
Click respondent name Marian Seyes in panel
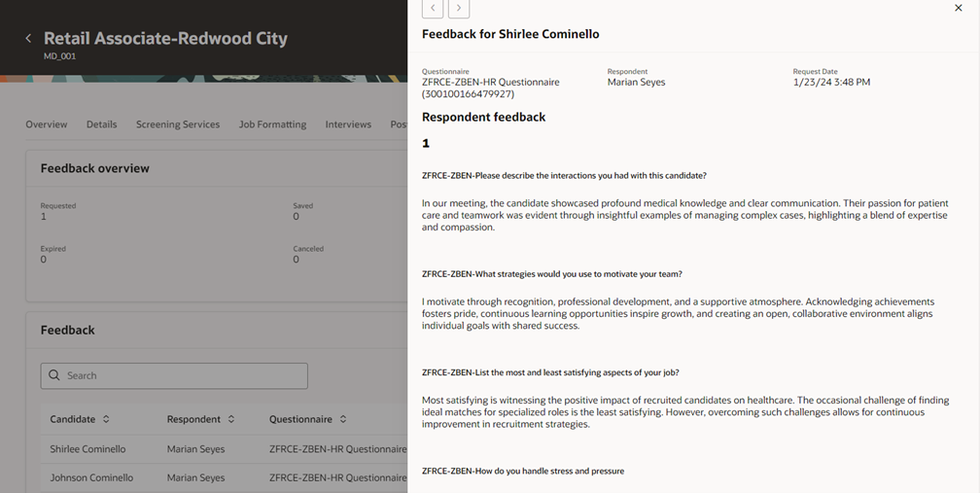pyautogui.click(x=636, y=83)
